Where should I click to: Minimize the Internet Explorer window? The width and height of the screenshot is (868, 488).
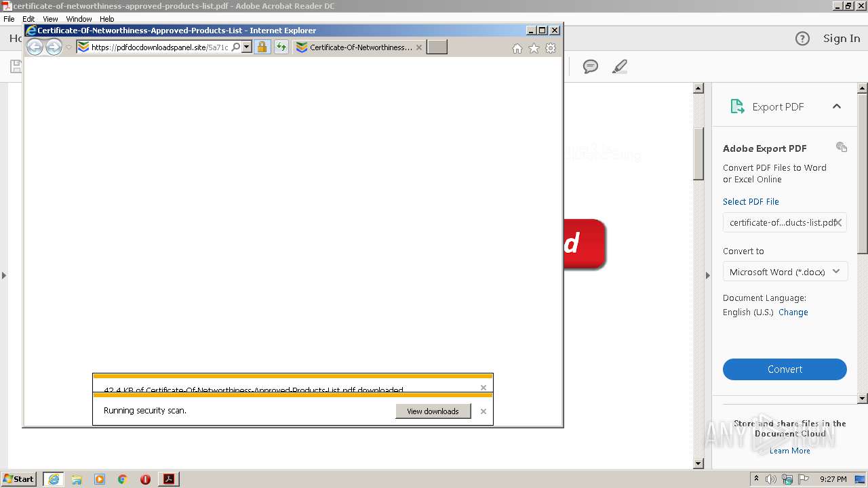click(531, 30)
